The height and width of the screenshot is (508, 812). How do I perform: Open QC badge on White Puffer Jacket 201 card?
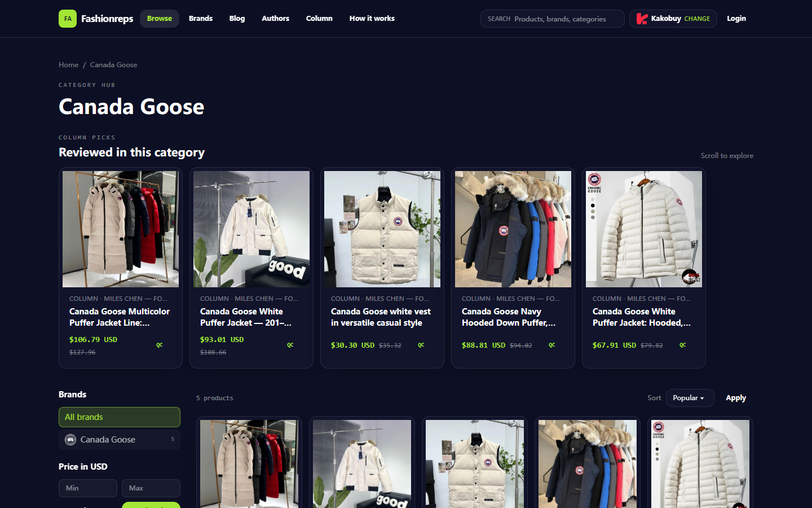(x=290, y=345)
